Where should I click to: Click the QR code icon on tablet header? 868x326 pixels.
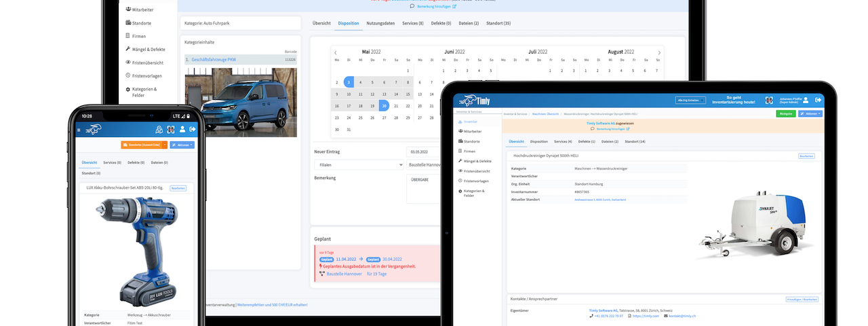pyautogui.click(x=769, y=101)
